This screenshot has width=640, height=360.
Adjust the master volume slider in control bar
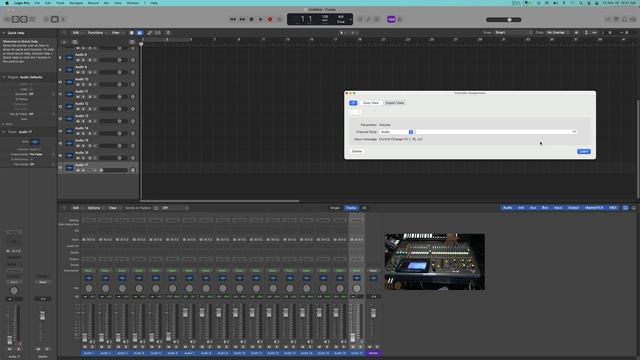[504, 20]
